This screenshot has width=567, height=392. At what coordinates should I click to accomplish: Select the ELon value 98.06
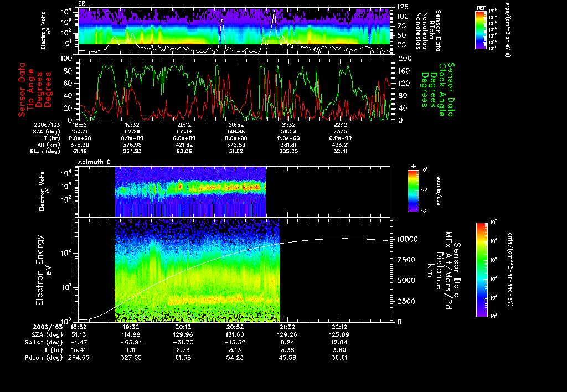pos(184,152)
